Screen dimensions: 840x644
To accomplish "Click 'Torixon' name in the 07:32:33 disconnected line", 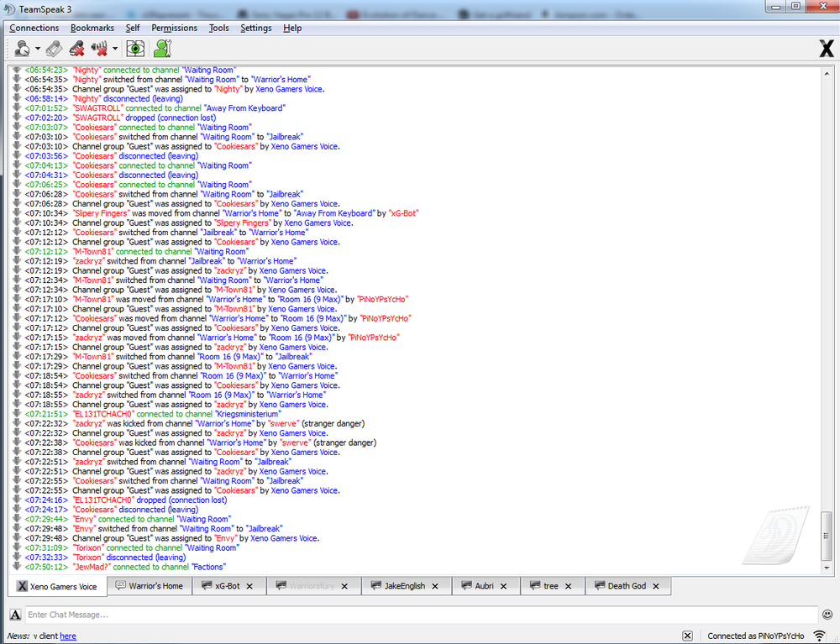I will [88, 558].
